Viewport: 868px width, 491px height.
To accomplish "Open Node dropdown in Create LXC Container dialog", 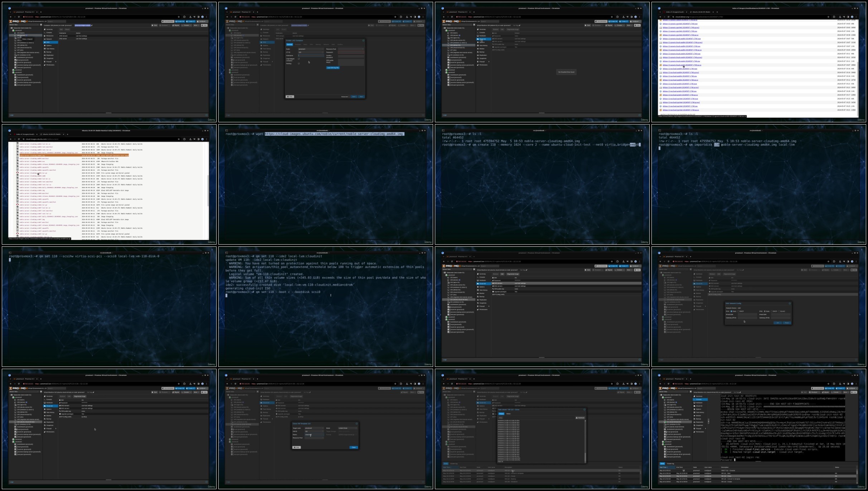I will click(x=311, y=49).
